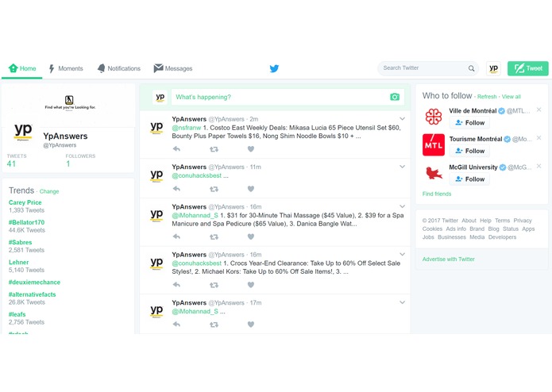Image resolution: width=552 pixels, height=392 pixels.
Task: Open chevron menu on 17m tweet
Action: point(402,302)
